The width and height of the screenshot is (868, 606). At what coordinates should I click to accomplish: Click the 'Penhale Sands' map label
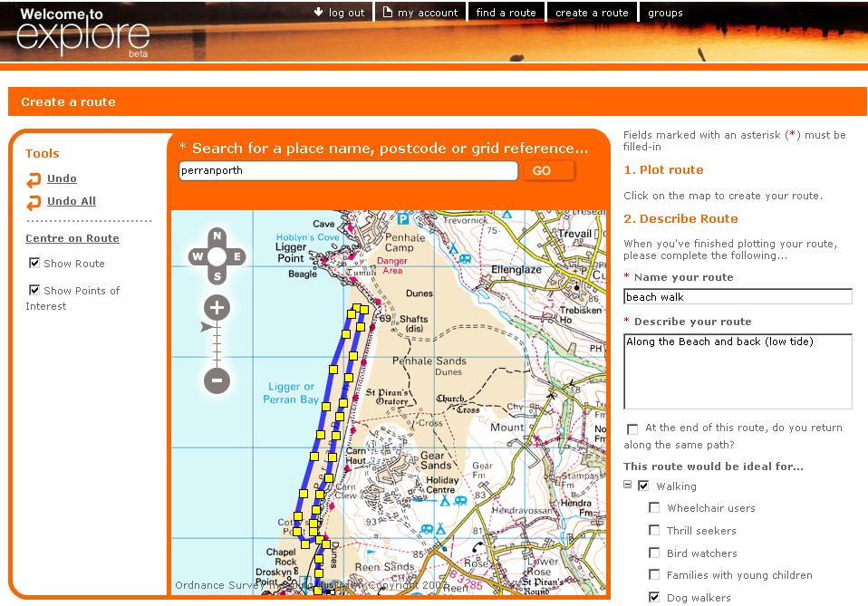[x=429, y=361]
